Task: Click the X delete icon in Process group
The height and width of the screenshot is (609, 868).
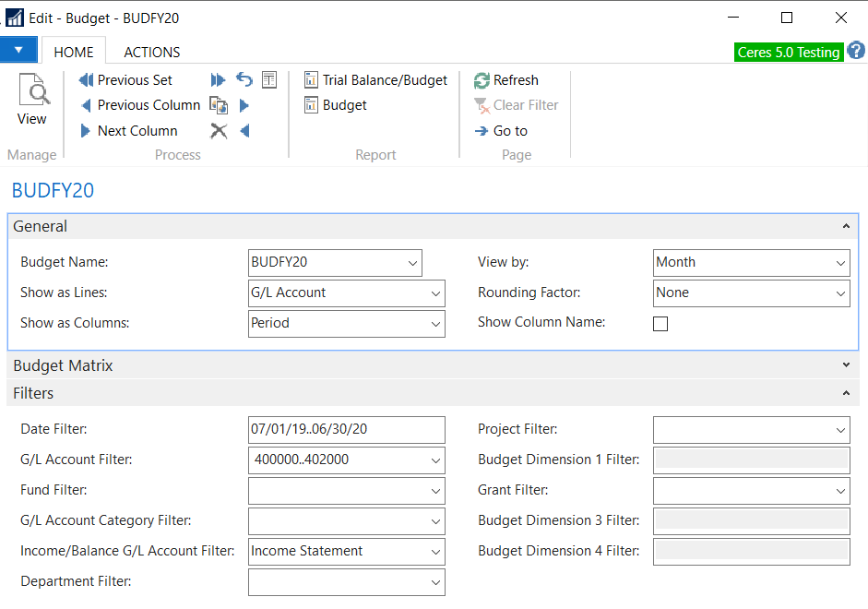Action: [x=219, y=131]
